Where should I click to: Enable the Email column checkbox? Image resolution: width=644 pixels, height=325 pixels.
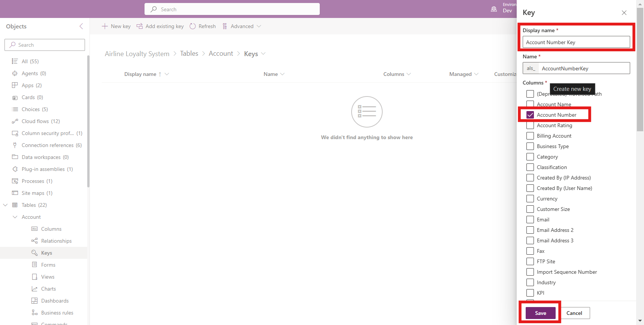[530, 220]
